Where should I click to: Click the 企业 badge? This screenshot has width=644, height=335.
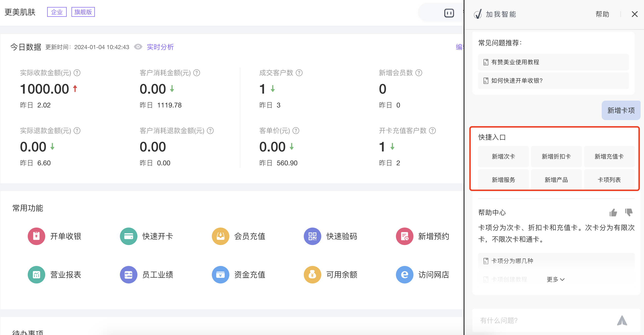pyautogui.click(x=57, y=12)
